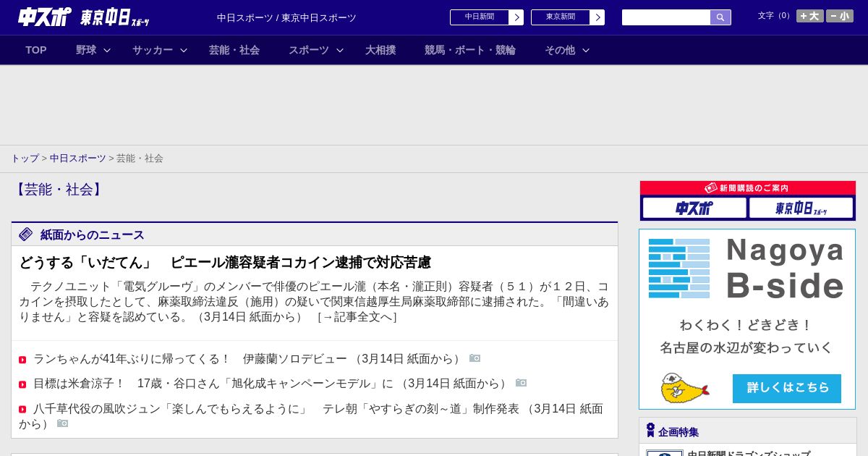868x456 pixels.
Task: Click the 新聞購読のご案内 banner header
Action: (x=747, y=188)
